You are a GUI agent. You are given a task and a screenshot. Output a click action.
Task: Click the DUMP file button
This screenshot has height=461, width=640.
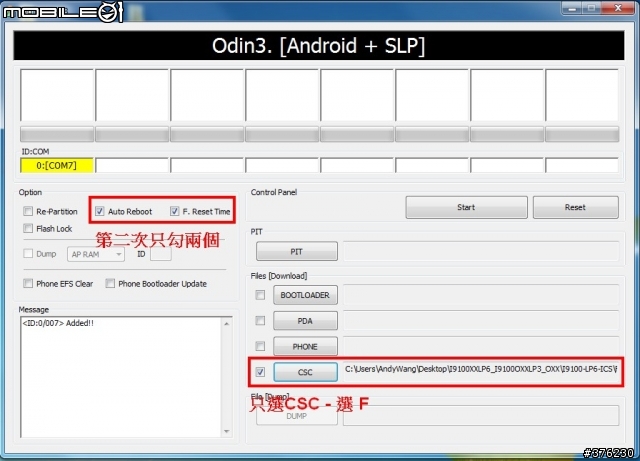point(297,416)
